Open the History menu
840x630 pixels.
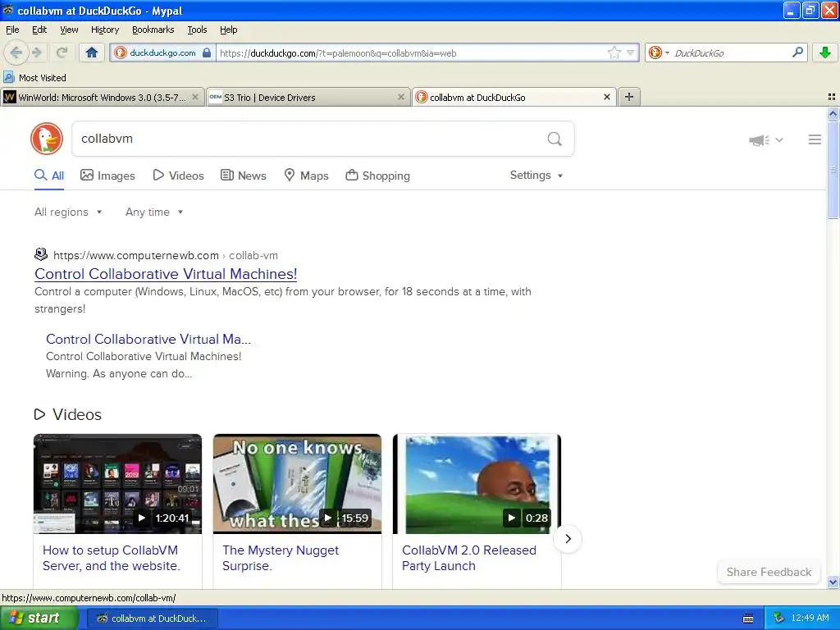104,30
